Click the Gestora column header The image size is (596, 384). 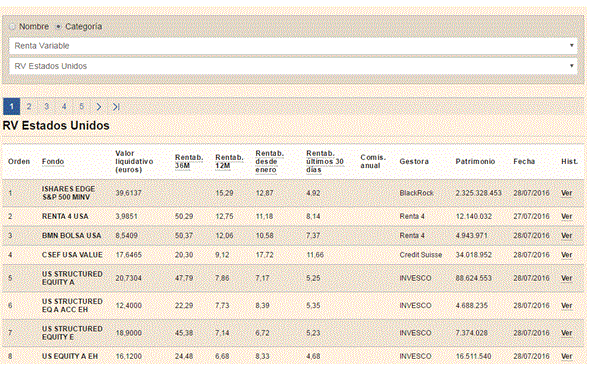pyautogui.click(x=414, y=162)
